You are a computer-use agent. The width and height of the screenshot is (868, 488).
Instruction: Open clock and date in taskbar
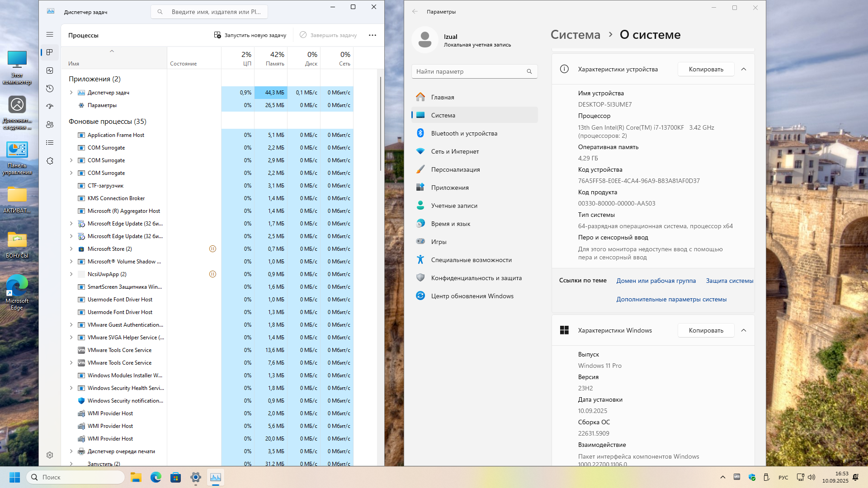(835, 477)
